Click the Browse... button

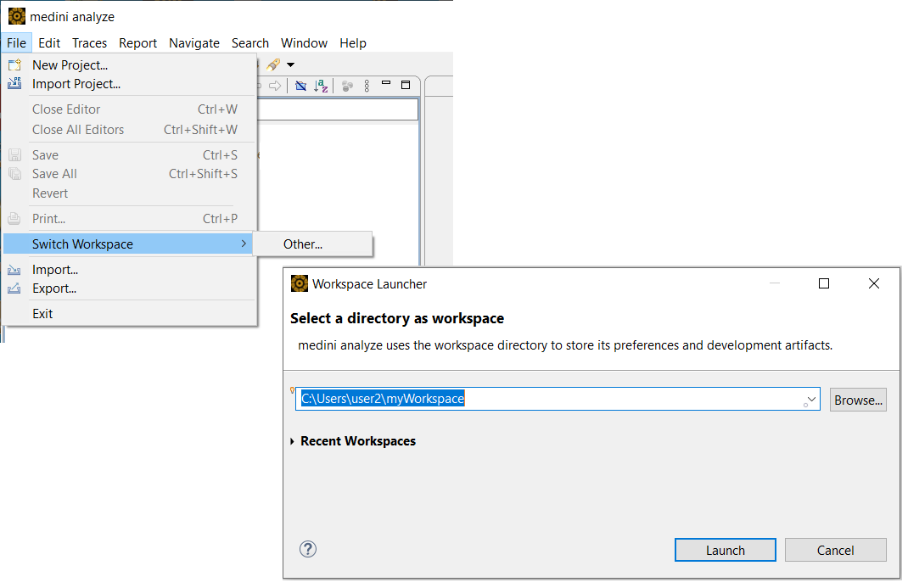(858, 400)
